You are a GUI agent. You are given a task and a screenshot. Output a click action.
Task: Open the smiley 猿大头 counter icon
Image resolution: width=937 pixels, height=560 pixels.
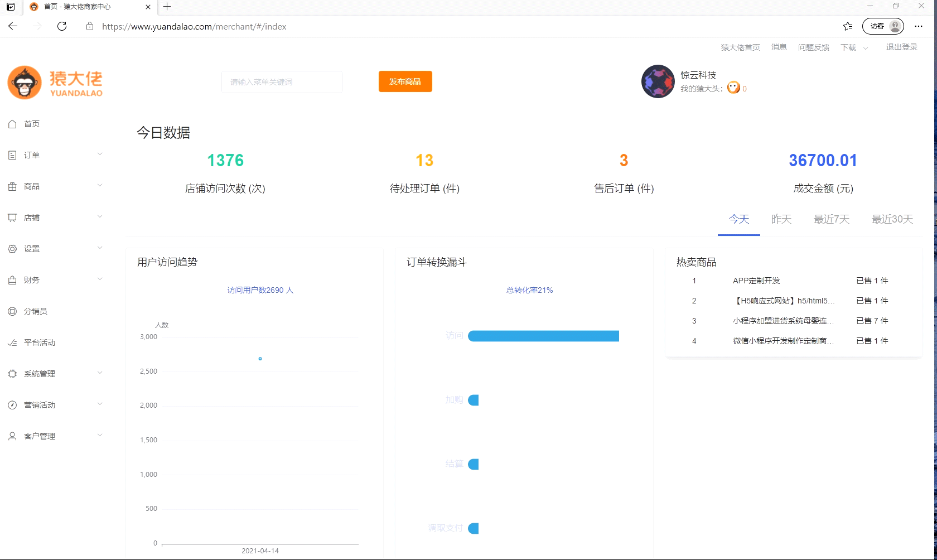pos(733,87)
